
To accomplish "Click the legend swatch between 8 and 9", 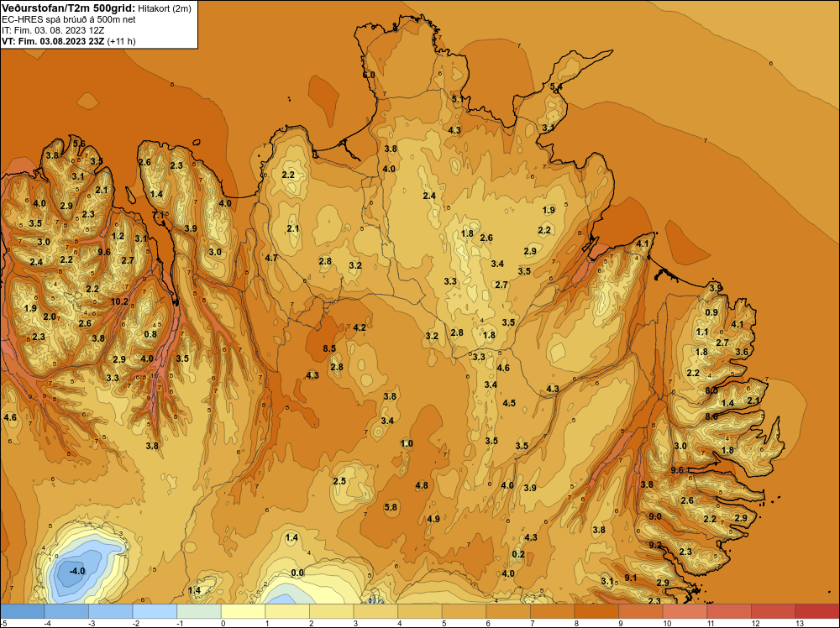I will (x=596, y=611).
